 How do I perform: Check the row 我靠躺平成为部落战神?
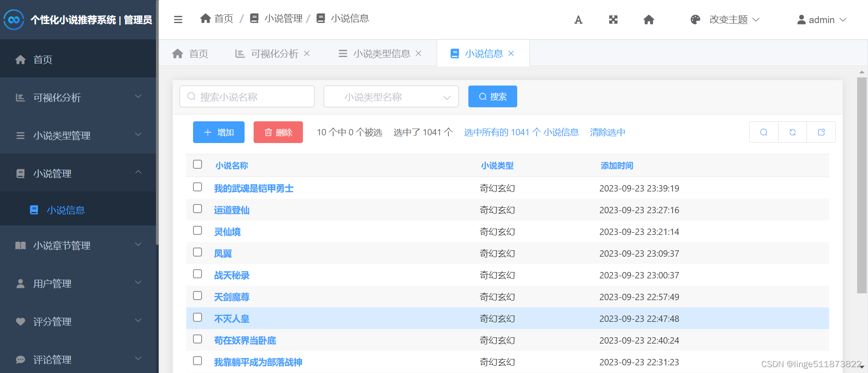click(198, 361)
